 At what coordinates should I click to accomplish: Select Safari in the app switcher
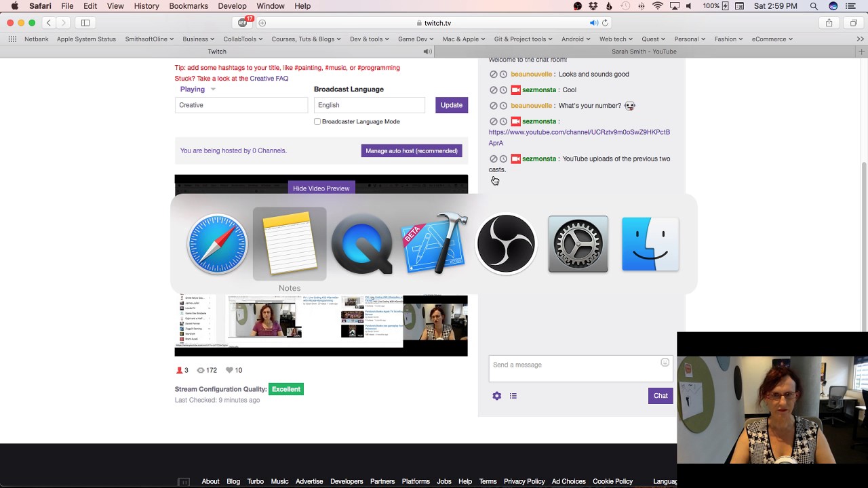pyautogui.click(x=218, y=244)
